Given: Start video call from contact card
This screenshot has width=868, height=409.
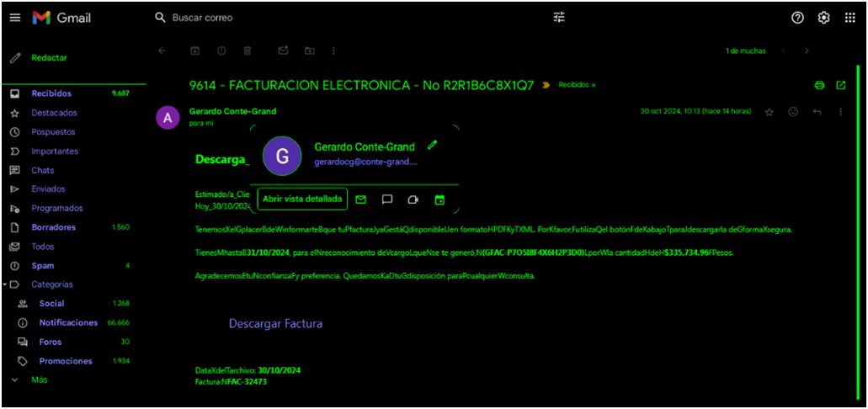Looking at the screenshot, I should click(413, 199).
